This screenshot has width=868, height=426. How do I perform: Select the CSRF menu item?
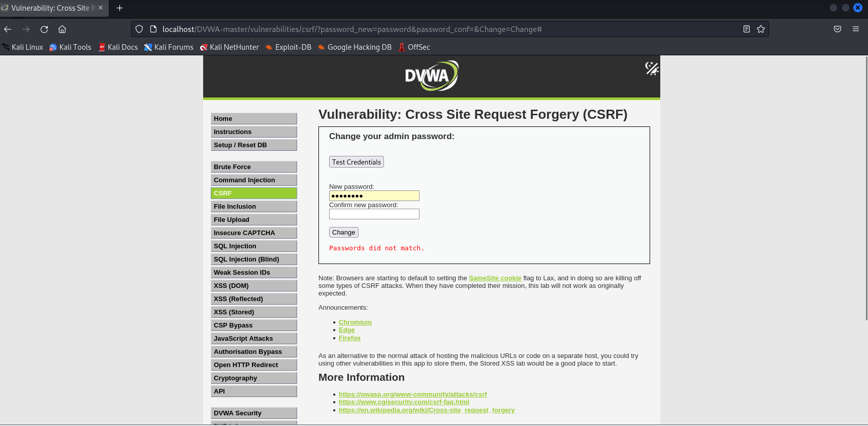pyautogui.click(x=254, y=193)
